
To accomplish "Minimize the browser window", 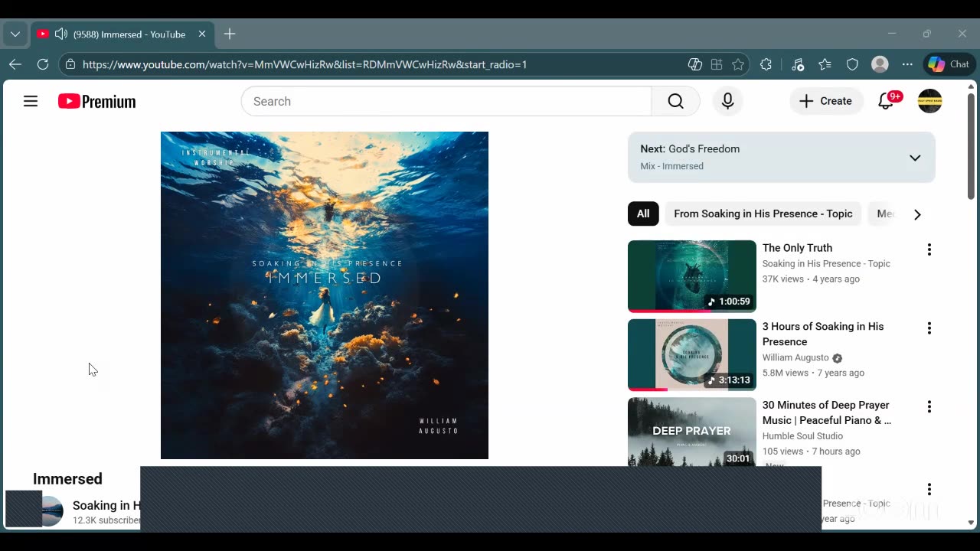I will (x=891, y=34).
